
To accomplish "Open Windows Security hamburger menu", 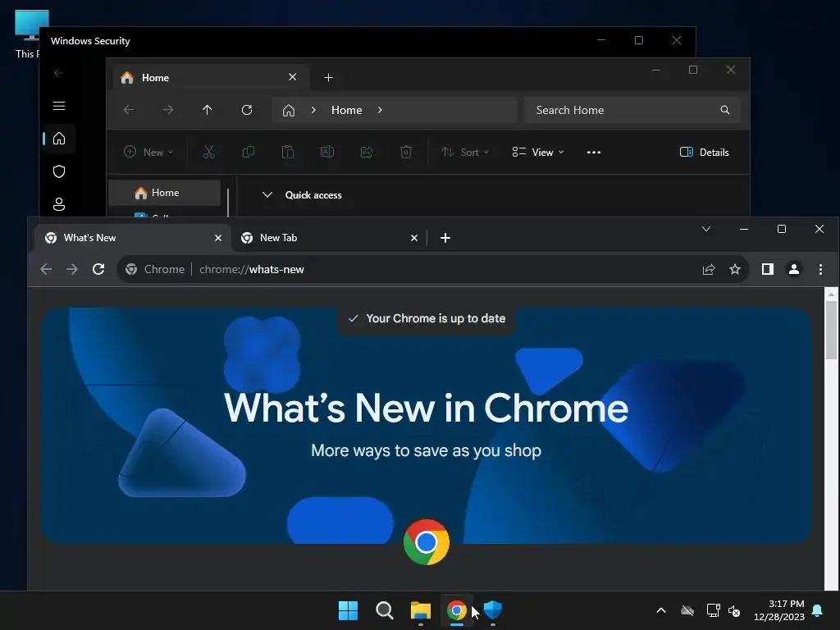I will pos(59,106).
